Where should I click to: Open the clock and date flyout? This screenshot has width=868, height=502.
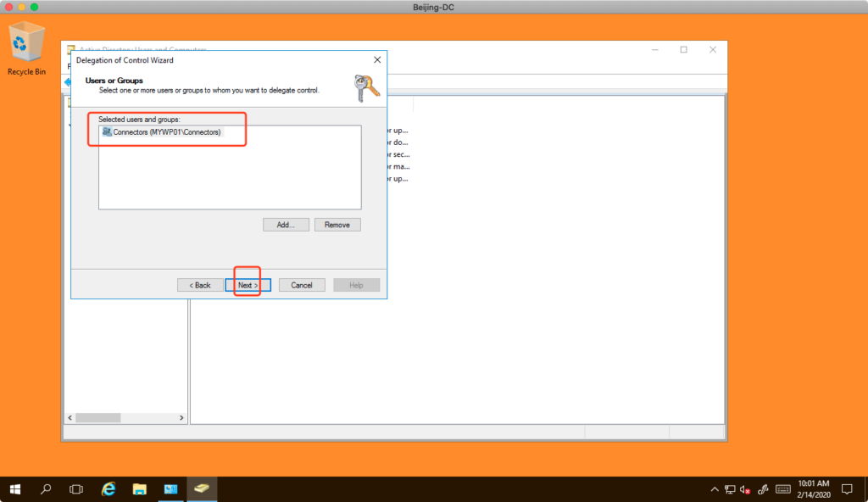point(813,489)
